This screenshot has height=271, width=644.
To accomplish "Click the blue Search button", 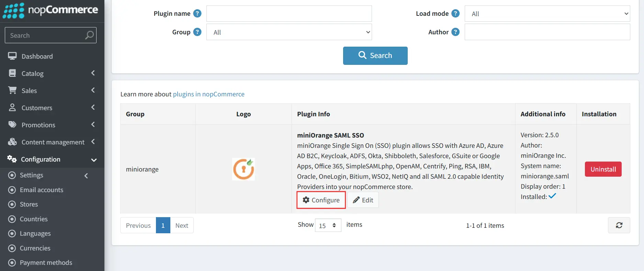I will coord(375,56).
